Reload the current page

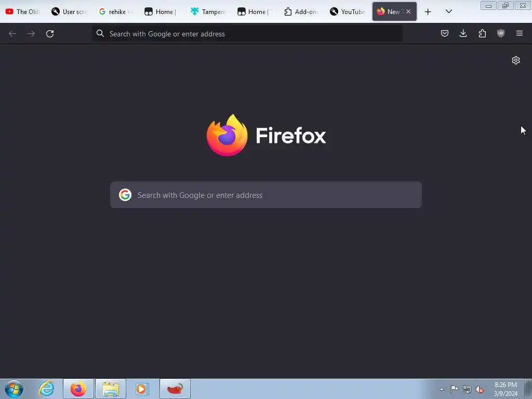coord(50,34)
